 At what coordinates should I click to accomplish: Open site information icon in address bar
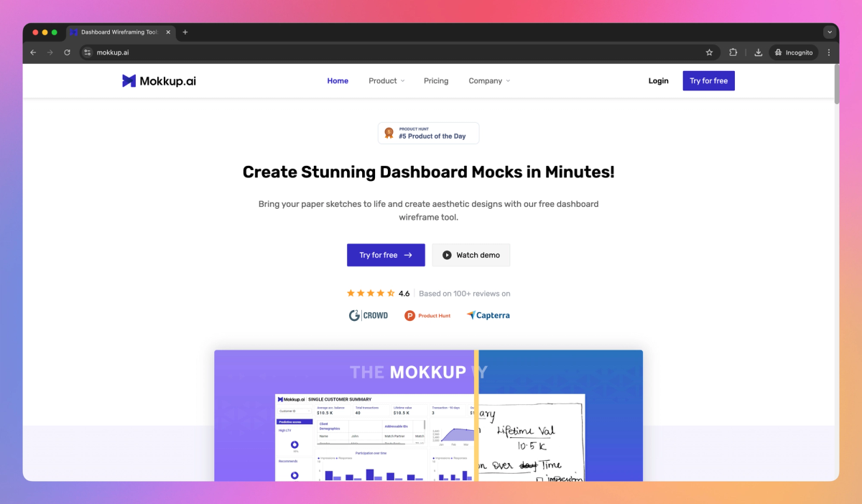point(88,52)
